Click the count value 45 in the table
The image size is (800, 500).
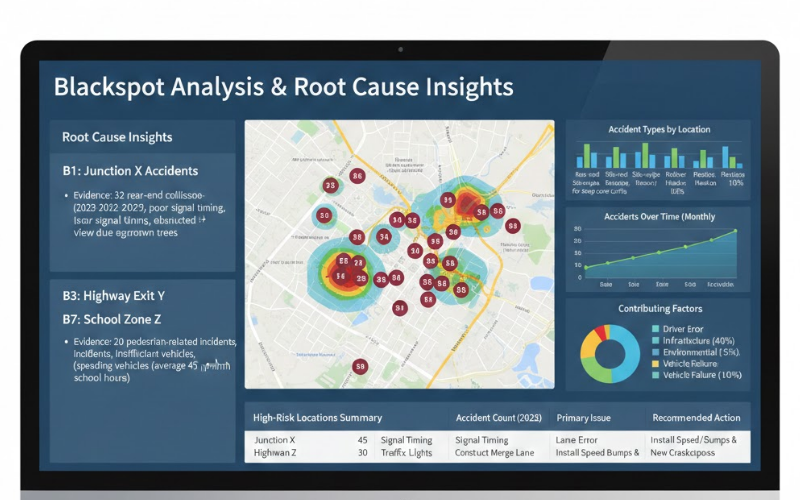click(x=362, y=440)
